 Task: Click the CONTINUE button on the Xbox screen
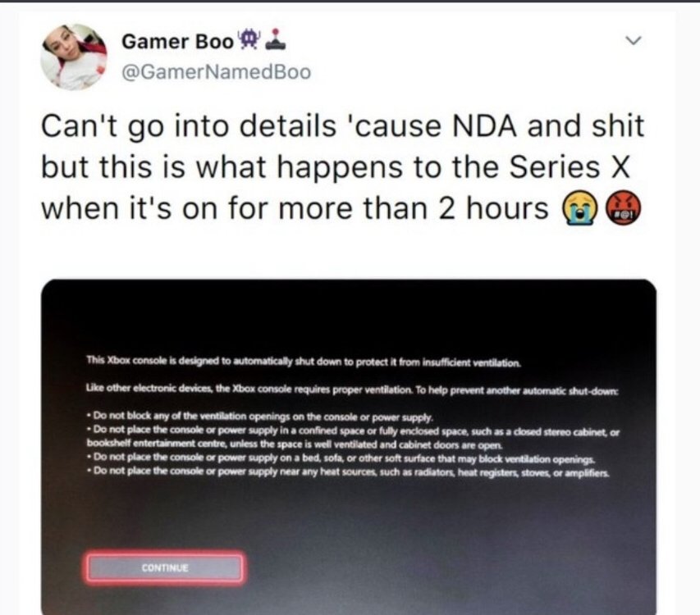(165, 567)
